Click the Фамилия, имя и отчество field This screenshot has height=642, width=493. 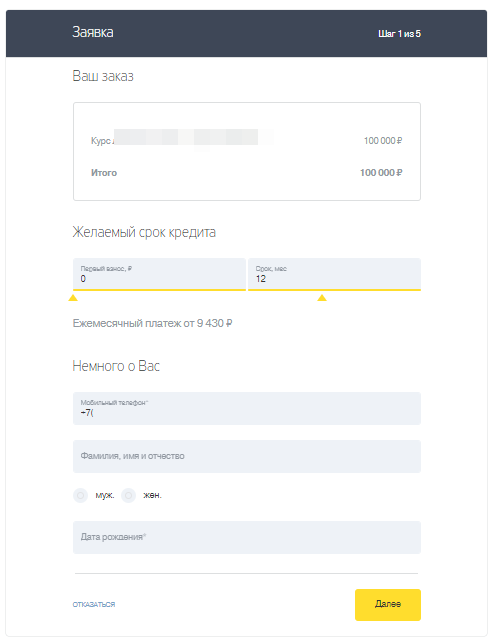[x=247, y=456]
